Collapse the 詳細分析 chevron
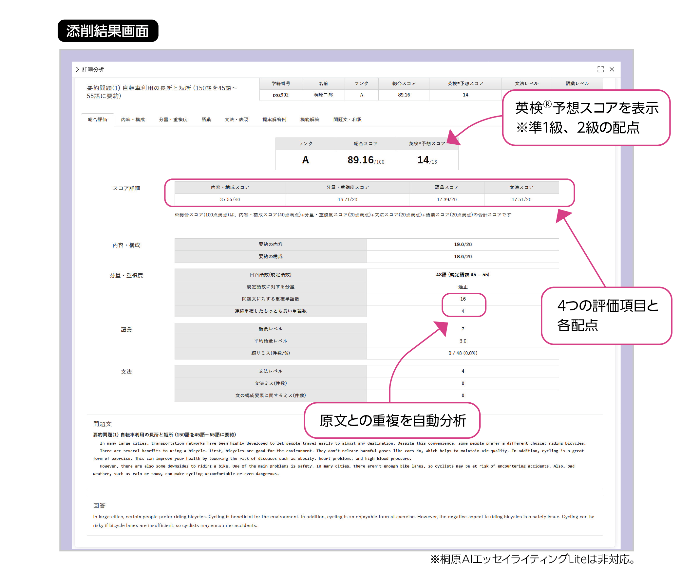 point(77,69)
